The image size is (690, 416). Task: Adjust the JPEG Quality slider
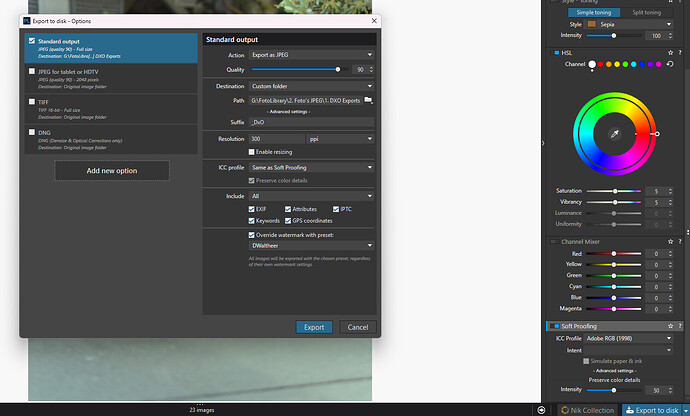299,70
